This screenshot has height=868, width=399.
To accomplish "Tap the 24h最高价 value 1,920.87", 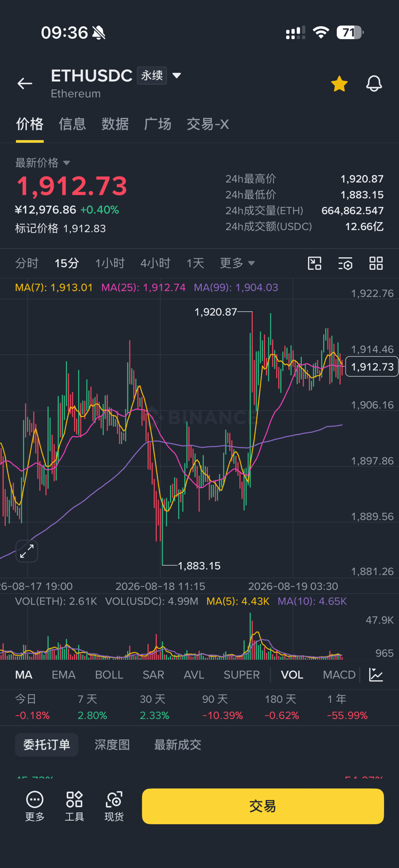I will point(362,179).
